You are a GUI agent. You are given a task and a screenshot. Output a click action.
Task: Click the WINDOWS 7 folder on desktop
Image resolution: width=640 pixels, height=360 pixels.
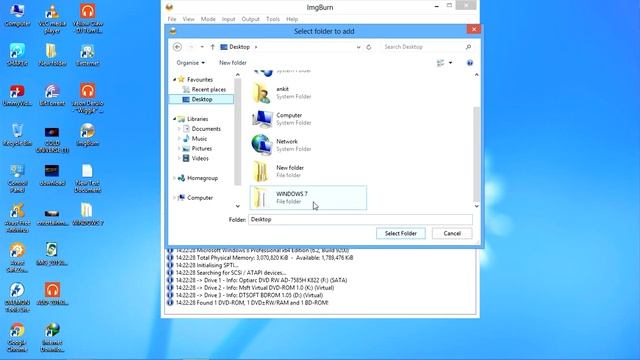[87, 214]
